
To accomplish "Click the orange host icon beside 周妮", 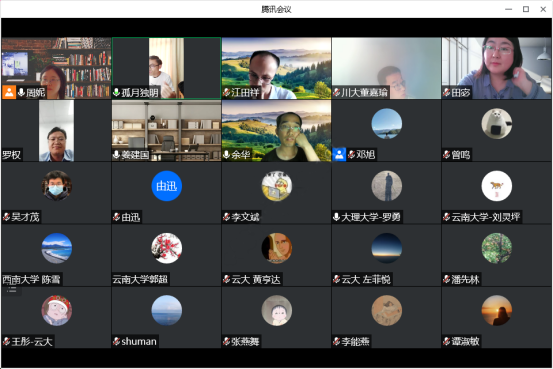I will pyautogui.click(x=9, y=92).
